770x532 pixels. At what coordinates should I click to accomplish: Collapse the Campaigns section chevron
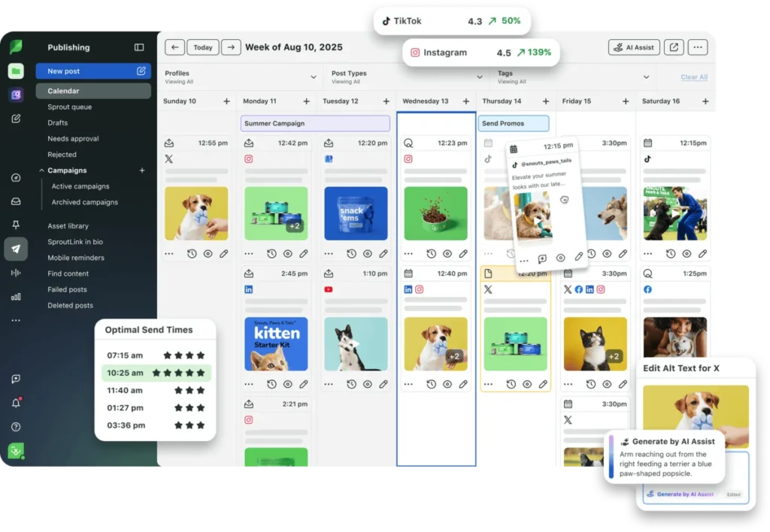(42, 171)
